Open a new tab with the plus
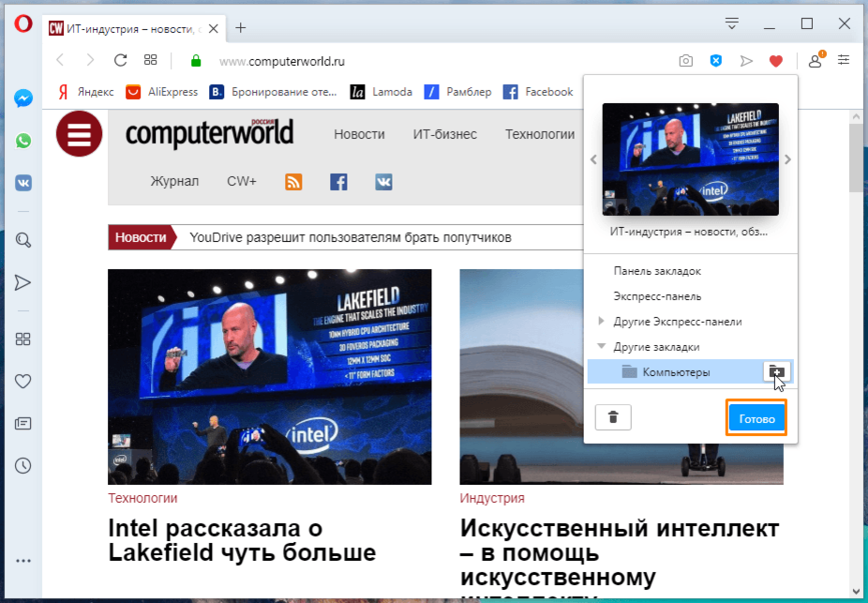 [240, 28]
